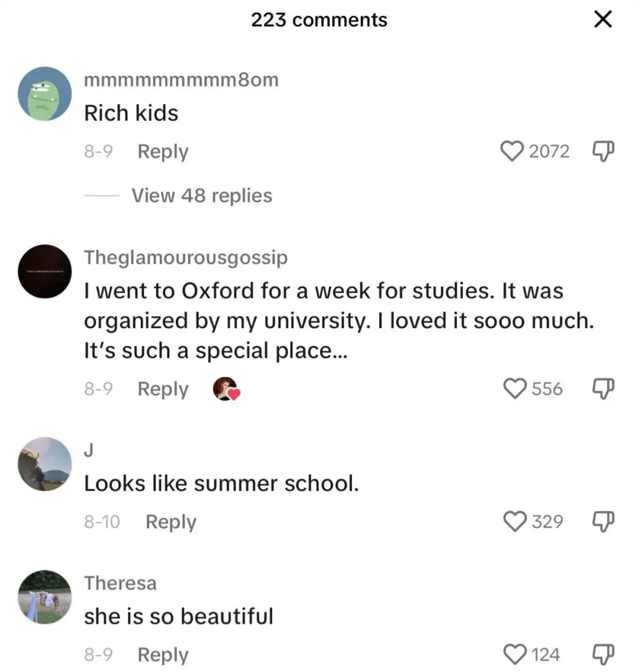This screenshot has height=672, width=639.
Task: Tap heart on "she is so beautiful" comment
Action: (515, 654)
